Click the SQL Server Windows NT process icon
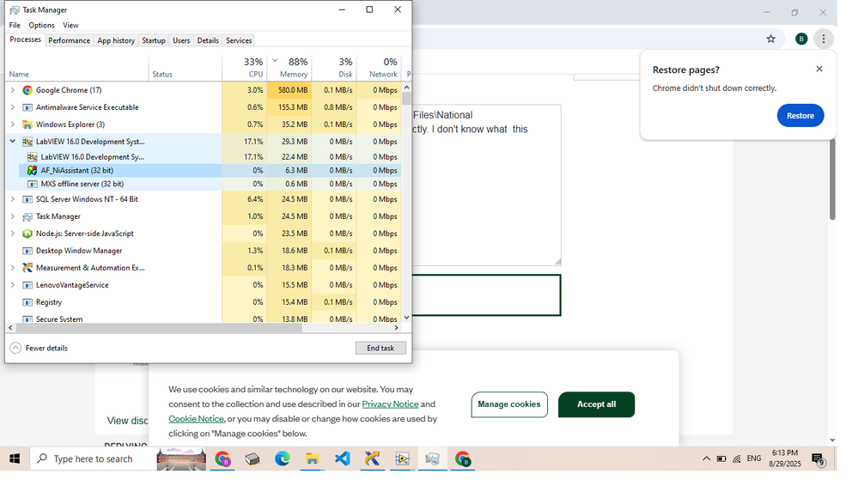The image size is (858, 504). (x=27, y=199)
